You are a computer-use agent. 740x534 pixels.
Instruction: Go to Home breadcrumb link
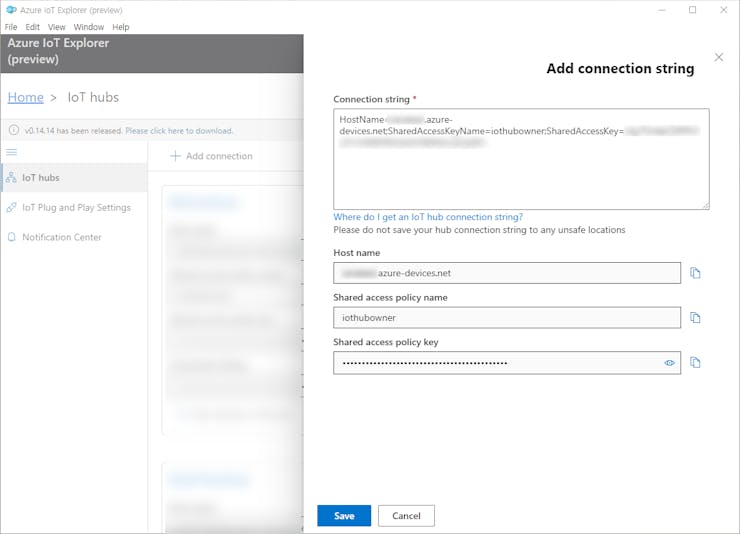tap(25, 97)
